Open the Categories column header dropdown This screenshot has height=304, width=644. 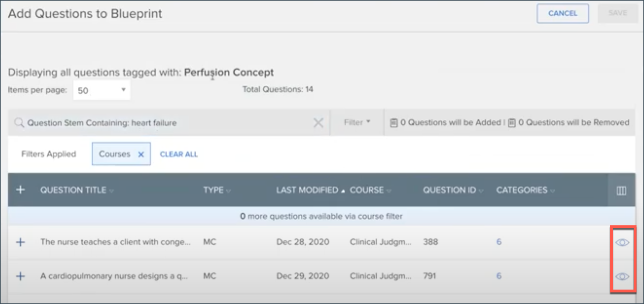click(x=553, y=190)
